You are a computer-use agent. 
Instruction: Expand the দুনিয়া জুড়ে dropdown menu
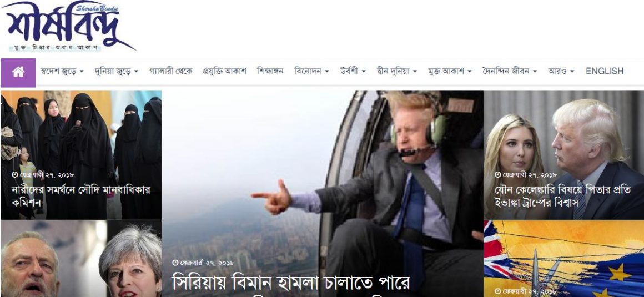point(117,71)
